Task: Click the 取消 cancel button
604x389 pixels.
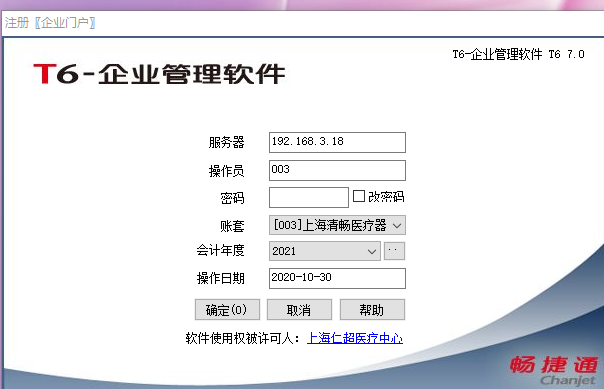Action: tap(299, 310)
